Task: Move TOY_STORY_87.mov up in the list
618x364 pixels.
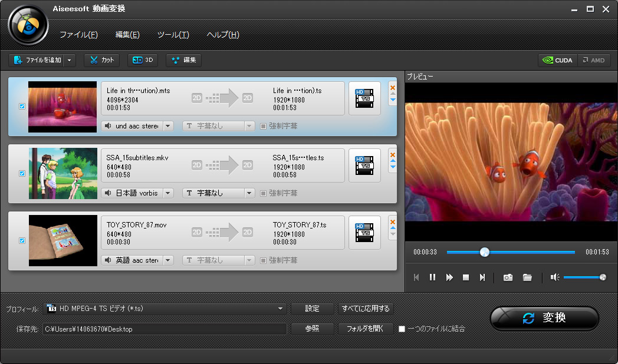Action: pyautogui.click(x=393, y=228)
